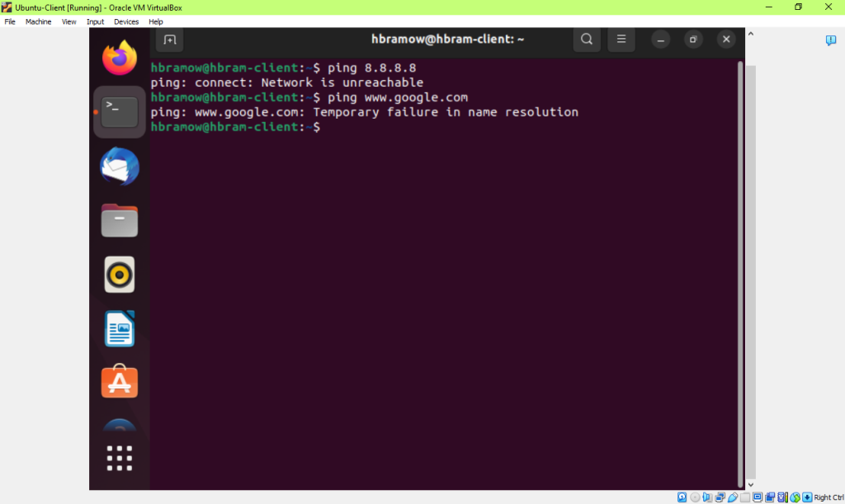The image size is (845, 504).
Task: Open the terminal hamburger menu
Action: (621, 40)
